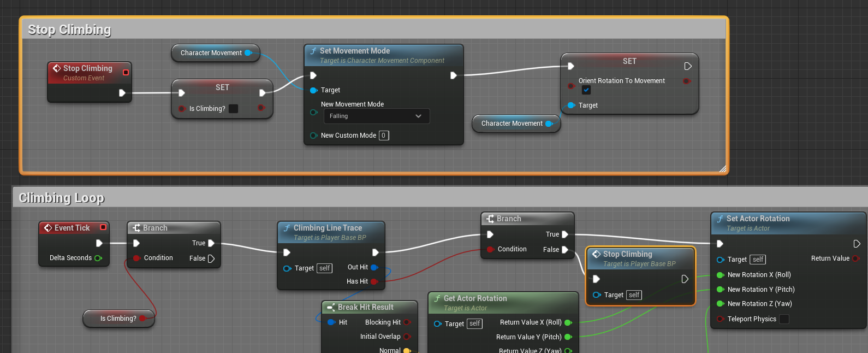The image size is (868, 353).
Task: Click the Initial Overlap output pin
Action: [407, 337]
